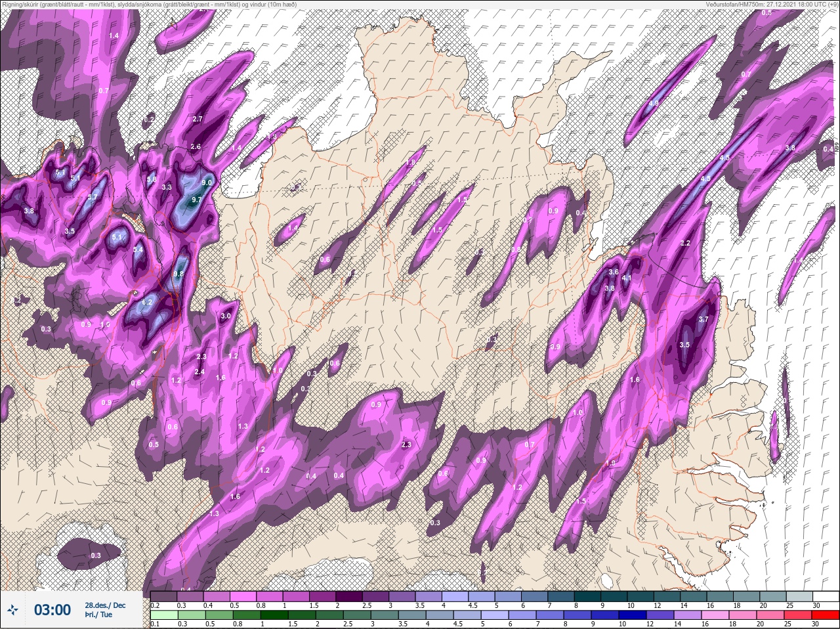Click the 4.9 precipitation value on the map
Screen dimensions: 840x629
[x=654, y=104]
